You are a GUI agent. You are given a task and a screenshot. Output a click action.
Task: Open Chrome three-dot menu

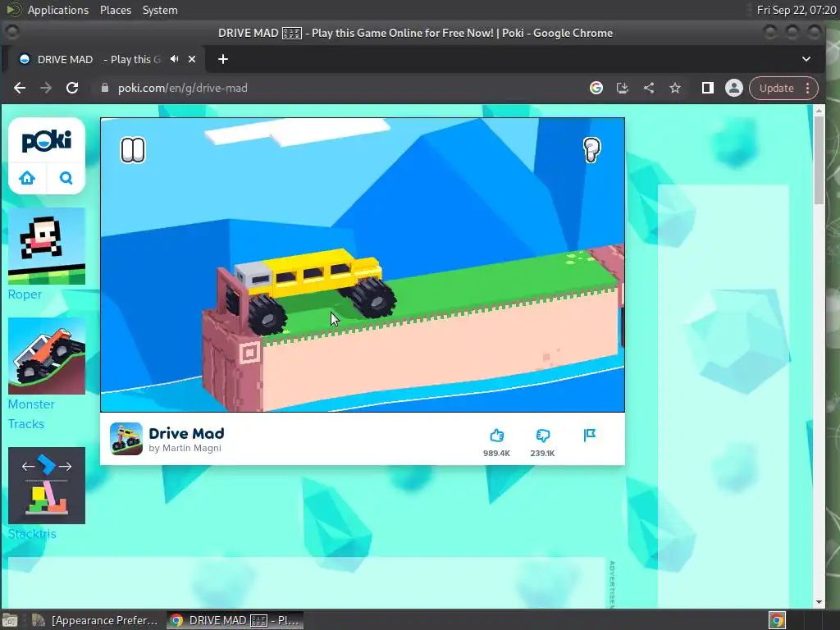(808, 88)
